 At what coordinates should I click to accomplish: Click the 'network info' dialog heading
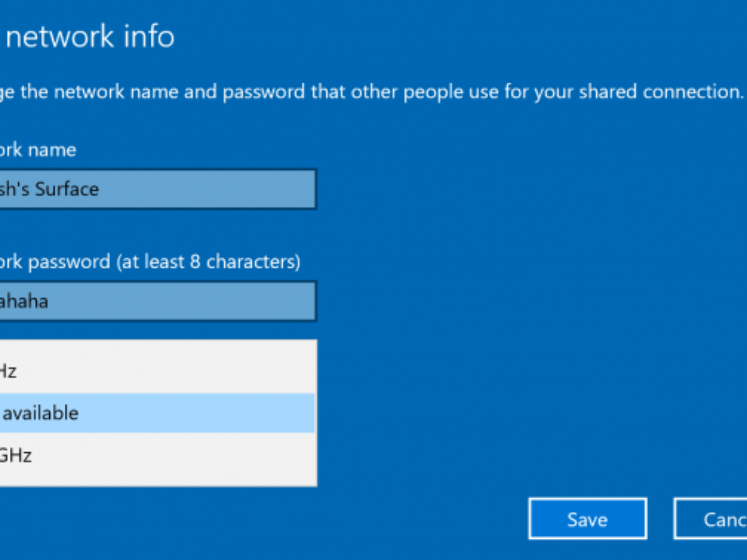(90, 37)
